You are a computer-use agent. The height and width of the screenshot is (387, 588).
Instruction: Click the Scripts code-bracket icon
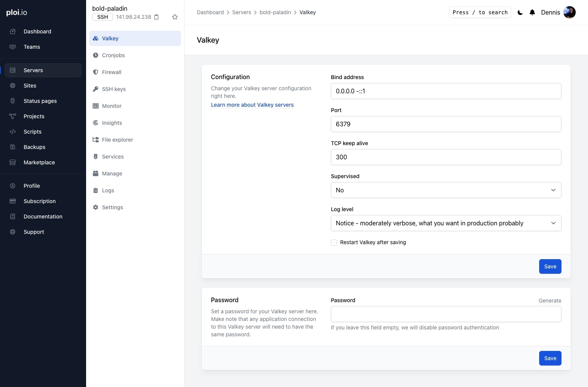[13, 132]
